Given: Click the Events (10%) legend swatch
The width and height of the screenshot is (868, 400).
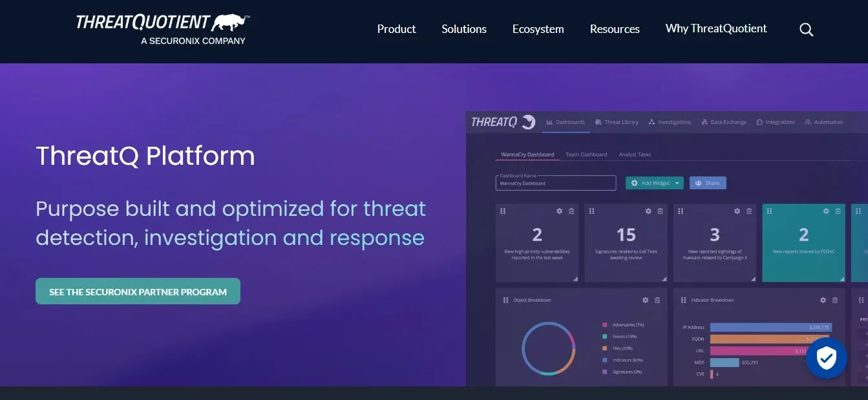Looking at the screenshot, I should coord(605,337).
